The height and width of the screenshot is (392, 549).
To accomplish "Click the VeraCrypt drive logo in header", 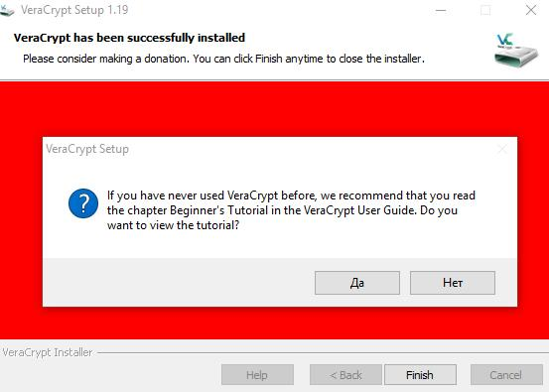I will [x=515, y=50].
